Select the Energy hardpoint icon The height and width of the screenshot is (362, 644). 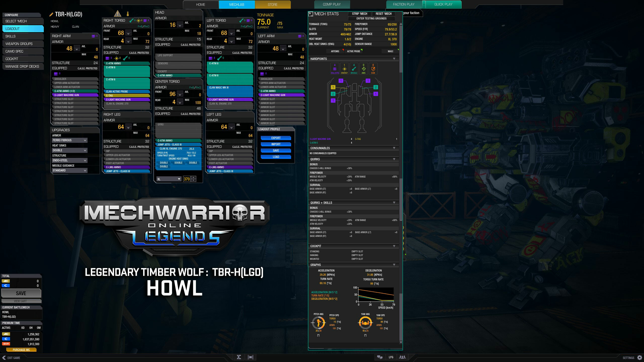[344, 68]
